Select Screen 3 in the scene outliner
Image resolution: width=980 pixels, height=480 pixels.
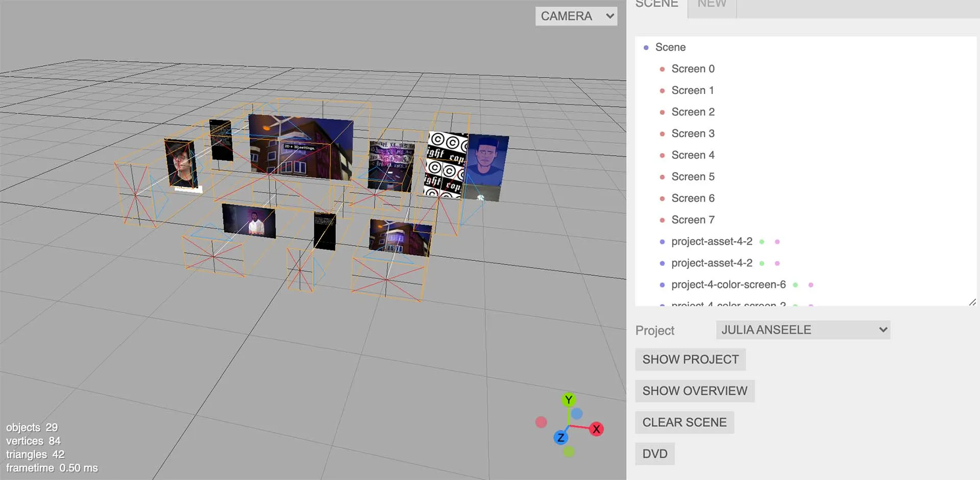693,134
